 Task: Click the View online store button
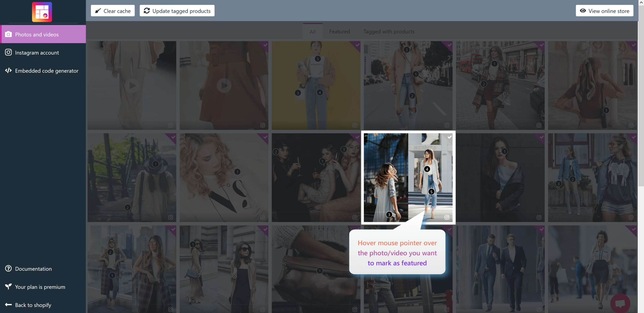tap(604, 11)
